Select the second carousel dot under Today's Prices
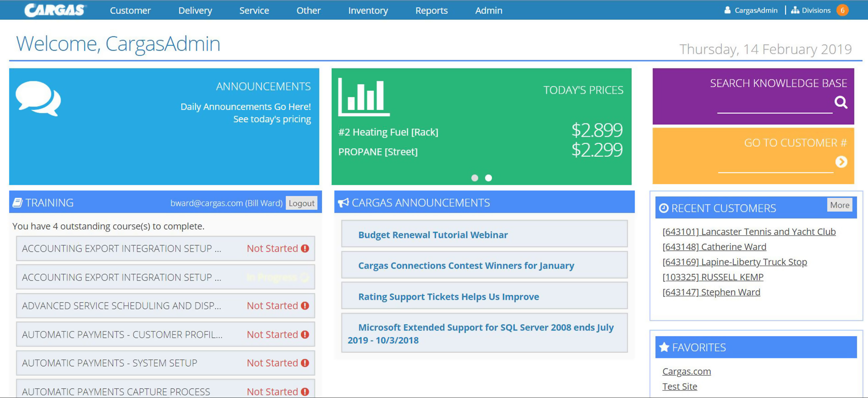The image size is (868, 398). tap(488, 178)
